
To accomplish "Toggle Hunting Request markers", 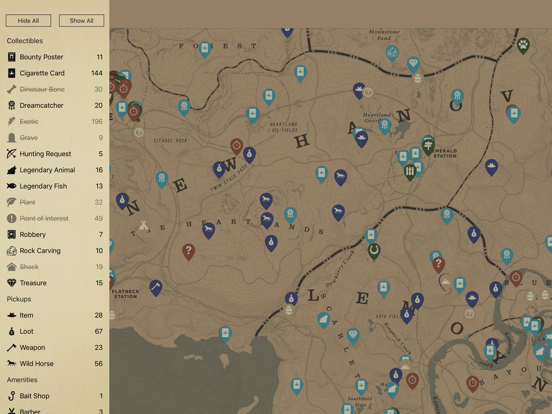I will coord(55,153).
